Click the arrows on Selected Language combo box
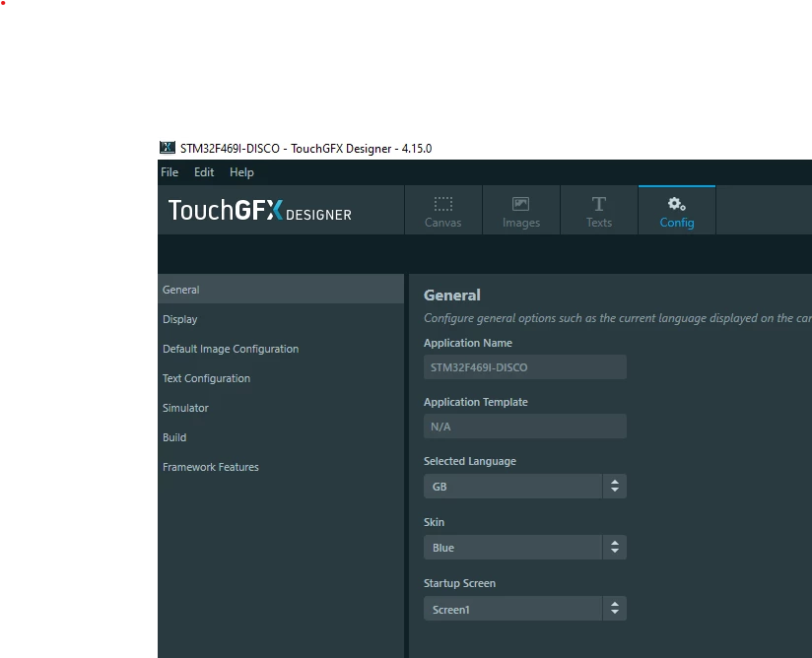 pos(615,487)
